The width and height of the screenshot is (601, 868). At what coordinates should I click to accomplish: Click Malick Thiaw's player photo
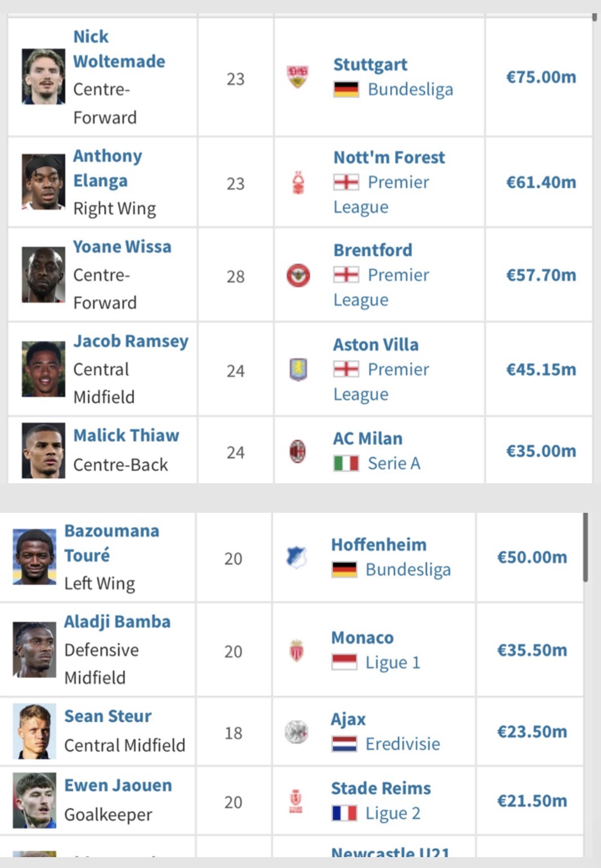click(x=43, y=451)
